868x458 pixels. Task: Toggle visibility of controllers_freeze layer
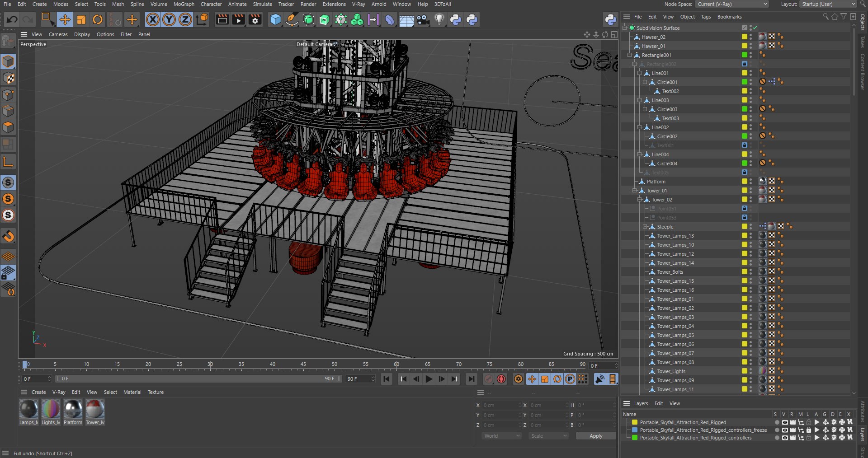pyautogui.click(x=785, y=430)
